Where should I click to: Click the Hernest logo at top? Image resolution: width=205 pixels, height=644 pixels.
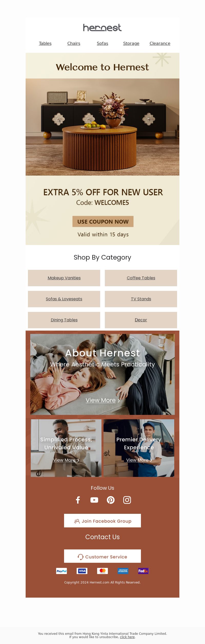[102, 28]
